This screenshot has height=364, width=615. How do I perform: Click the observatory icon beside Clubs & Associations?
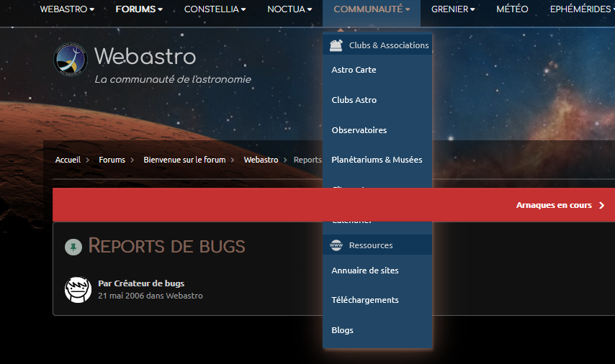click(336, 45)
